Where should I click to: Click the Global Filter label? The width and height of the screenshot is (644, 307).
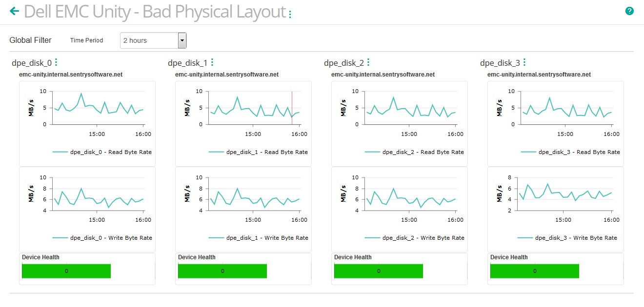click(x=30, y=40)
